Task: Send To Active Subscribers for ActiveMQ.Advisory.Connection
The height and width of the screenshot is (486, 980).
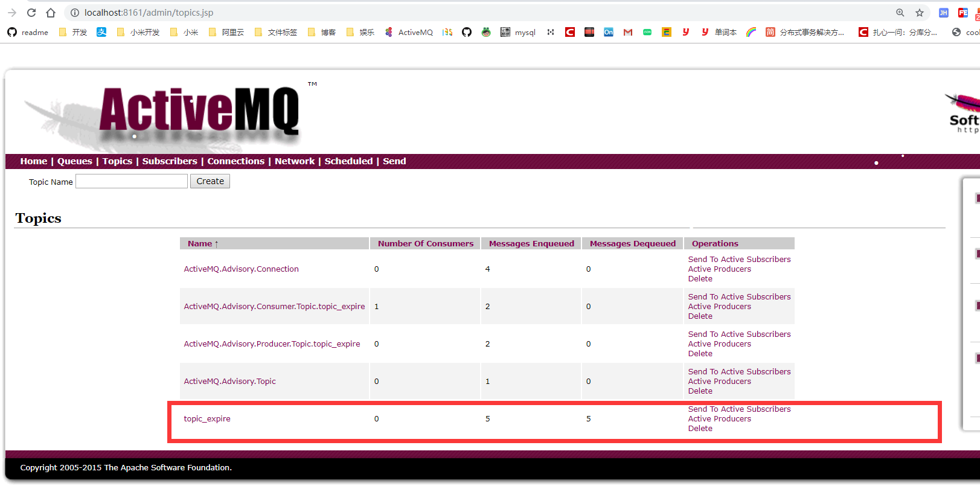Action: (x=739, y=260)
